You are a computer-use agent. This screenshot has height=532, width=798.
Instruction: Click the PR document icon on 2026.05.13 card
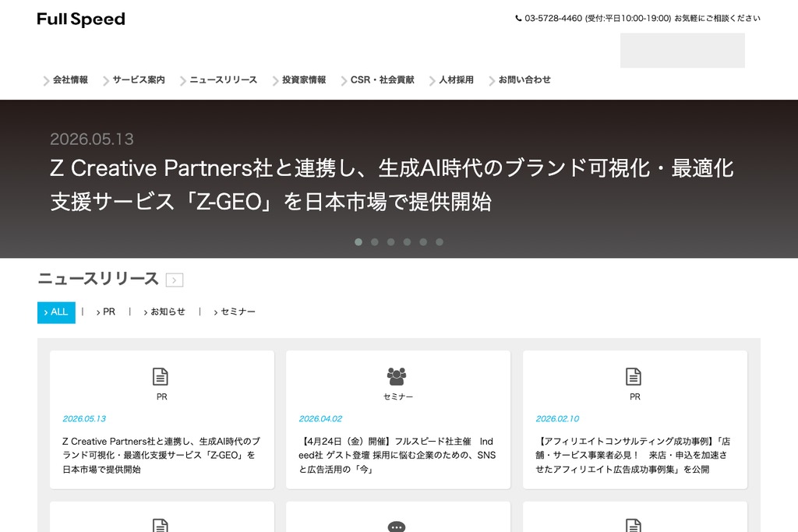click(161, 377)
